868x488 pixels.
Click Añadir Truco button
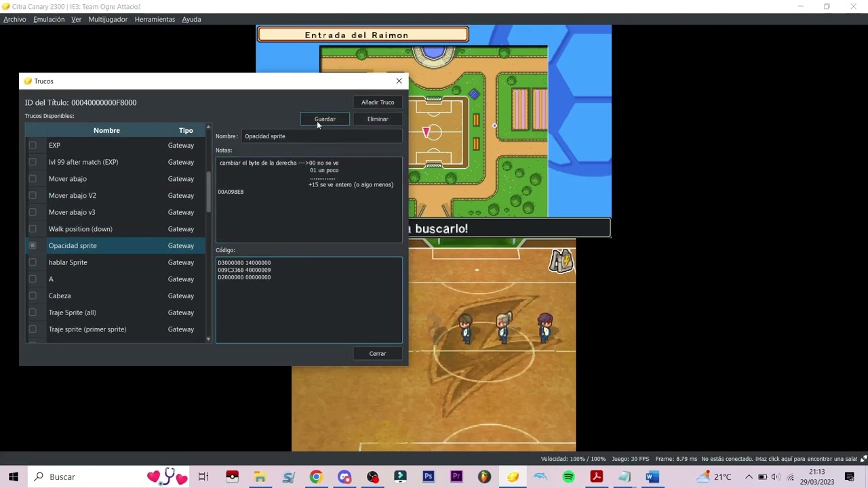[378, 102]
